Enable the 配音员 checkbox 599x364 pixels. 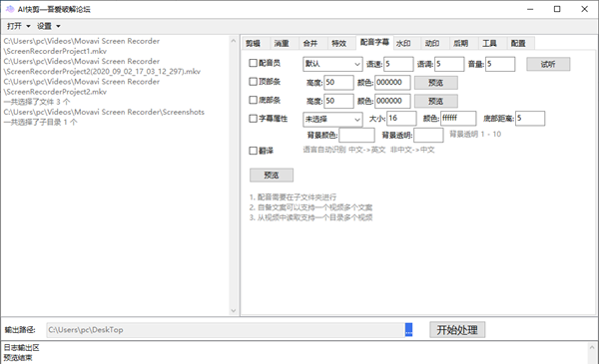253,63
